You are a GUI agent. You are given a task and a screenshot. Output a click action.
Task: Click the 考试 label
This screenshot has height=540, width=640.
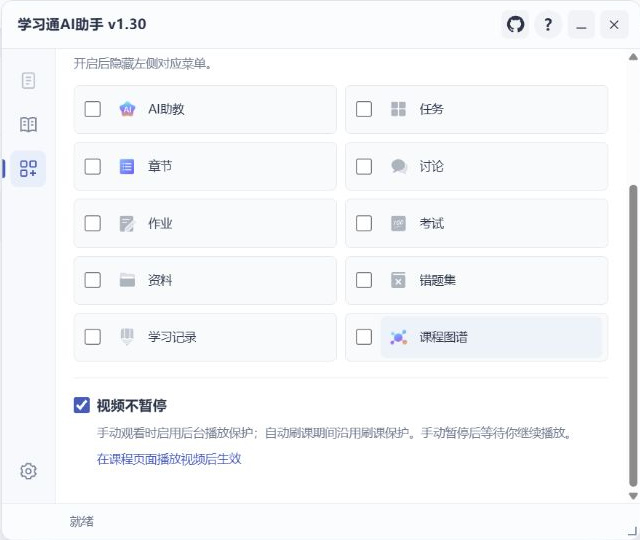coord(431,224)
